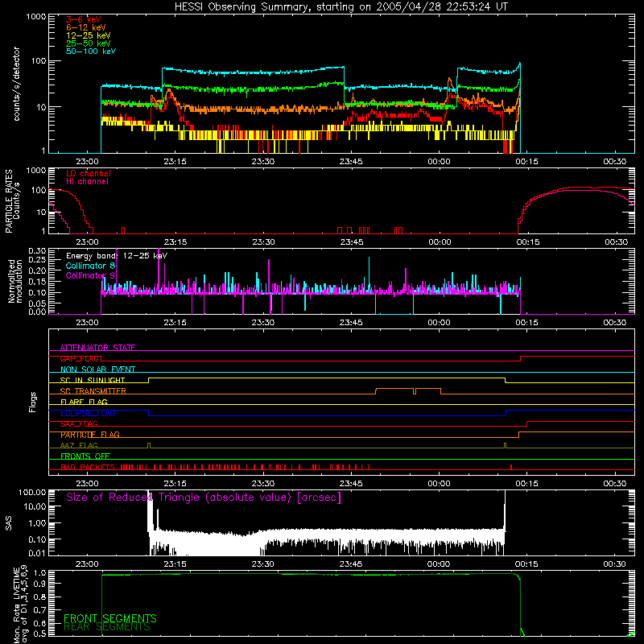The width and height of the screenshot is (644, 644).
Task: Select the 3-6 keV legend label
Action: tap(84, 19)
